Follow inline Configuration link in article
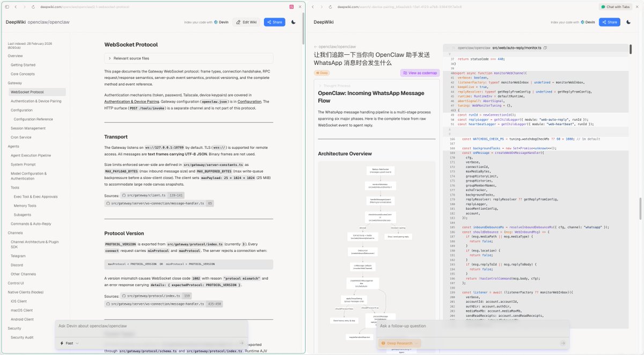The image size is (644, 355). pyautogui.click(x=250, y=102)
